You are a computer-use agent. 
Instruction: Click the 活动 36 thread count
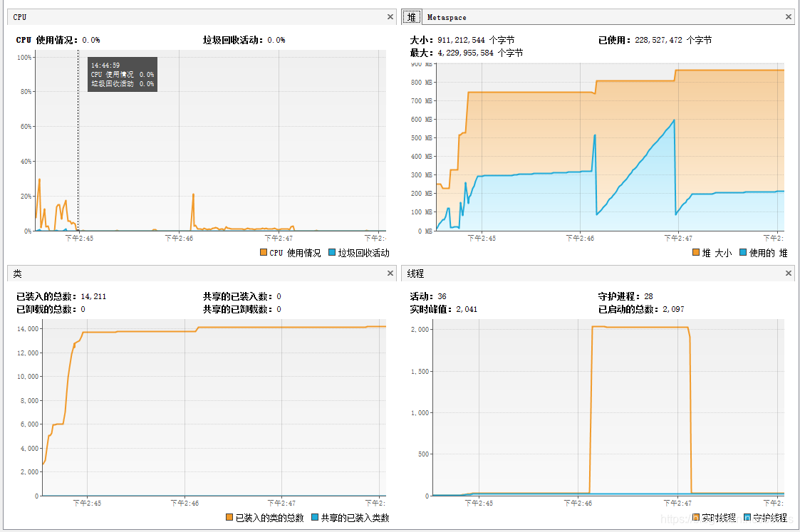click(442, 296)
